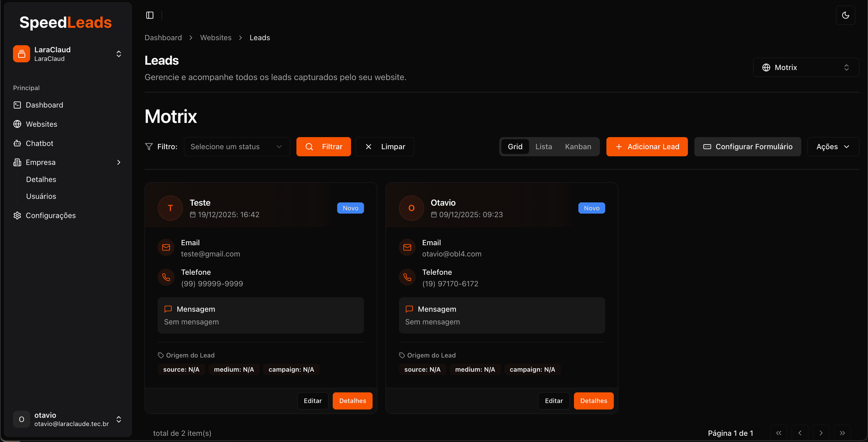Image resolution: width=868 pixels, height=442 pixels.
Task: Click the LaraClaud orange workspace icon
Action: click(22, 54)
